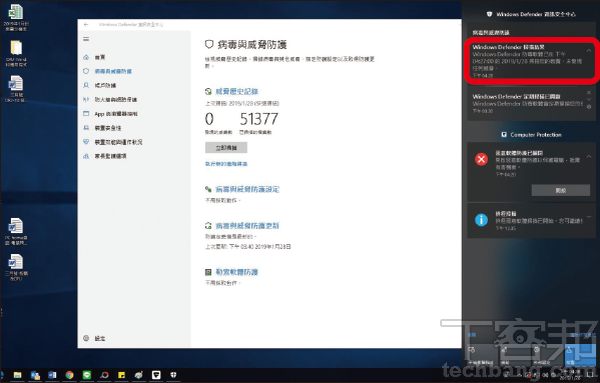
Task: Open the Windows Defender scan results notification
Action: [532, 61]
